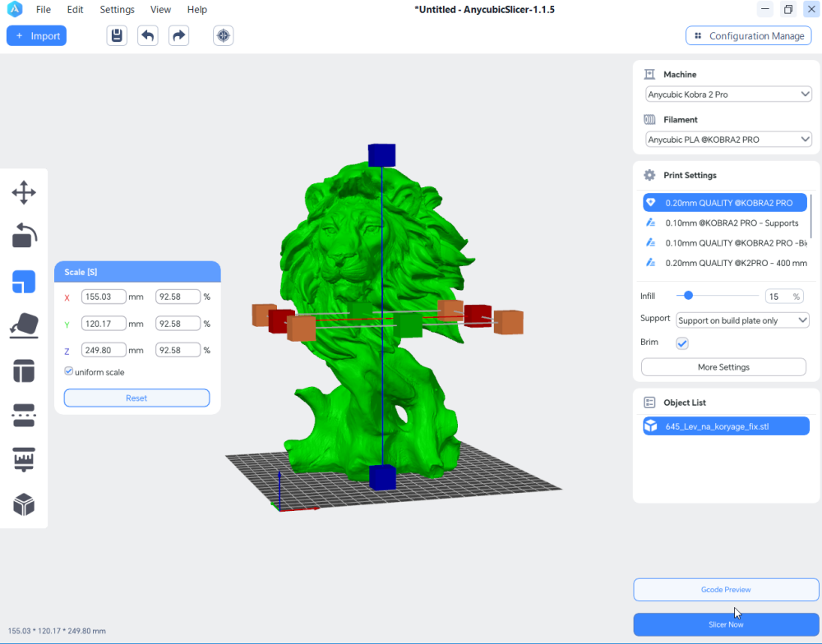Click the edit icon for 0.10mm QUALITY @KOBRA2 PRO -Bi
Viewport: 822px width, 644px height.
click(650, 242)
